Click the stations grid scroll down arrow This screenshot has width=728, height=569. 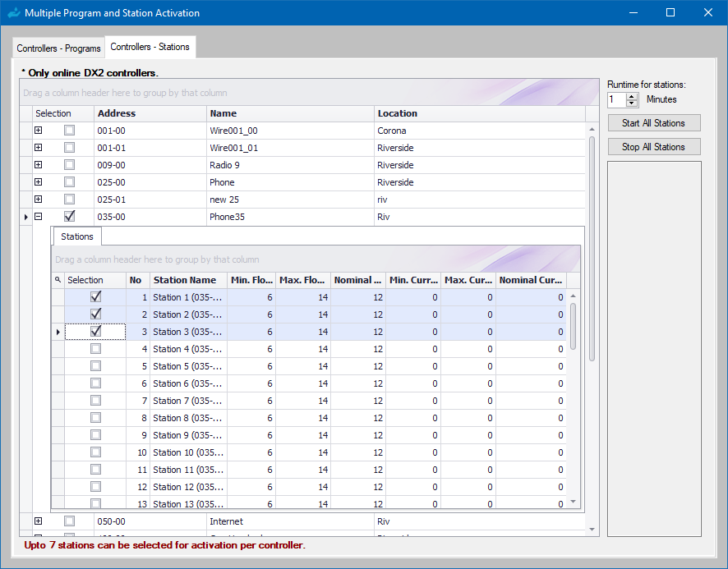[573, 502]
